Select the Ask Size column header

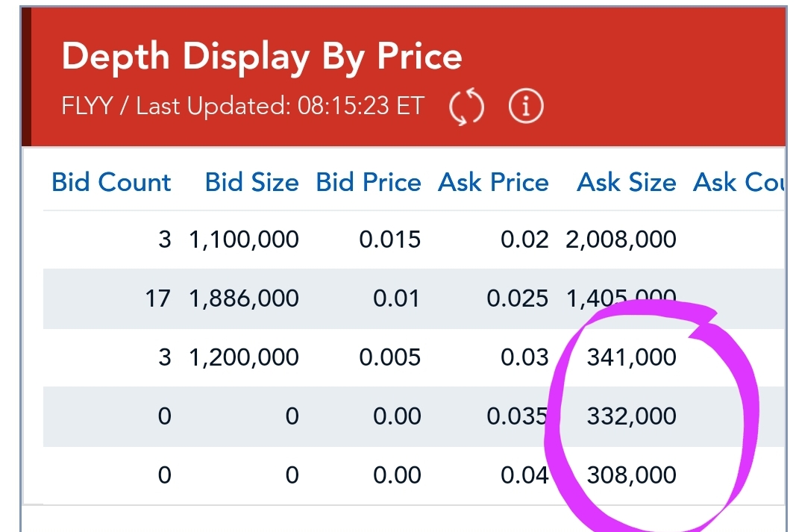[x=626, y=183]
